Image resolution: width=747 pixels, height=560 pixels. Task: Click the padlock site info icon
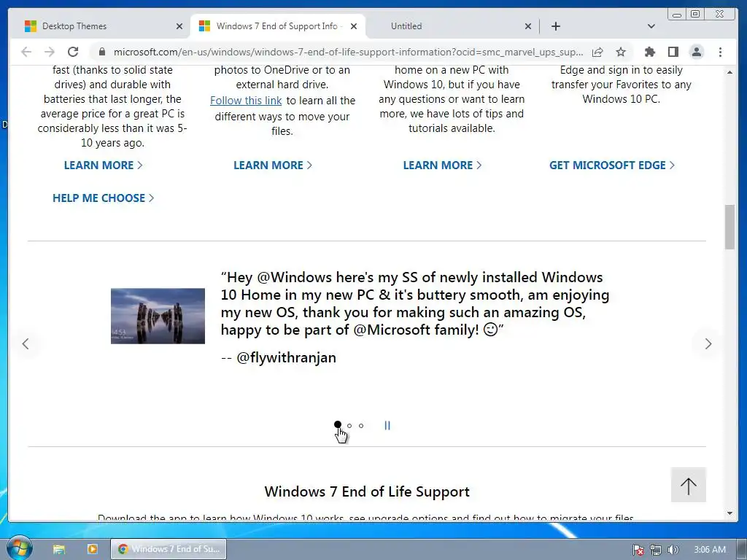(102, 52)
